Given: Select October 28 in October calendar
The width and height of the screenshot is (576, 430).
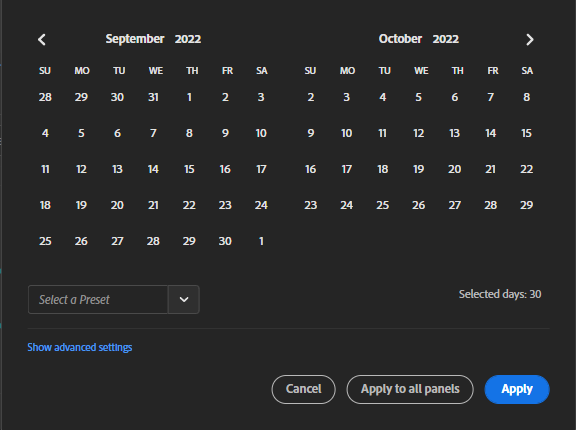Looking at the screenshot, I should coord(490,205).
